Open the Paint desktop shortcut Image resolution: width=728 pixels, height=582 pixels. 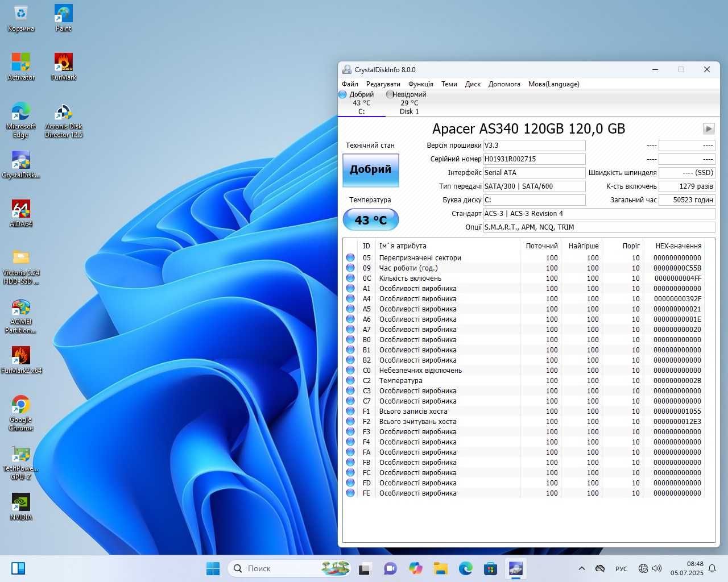point(63,18)
